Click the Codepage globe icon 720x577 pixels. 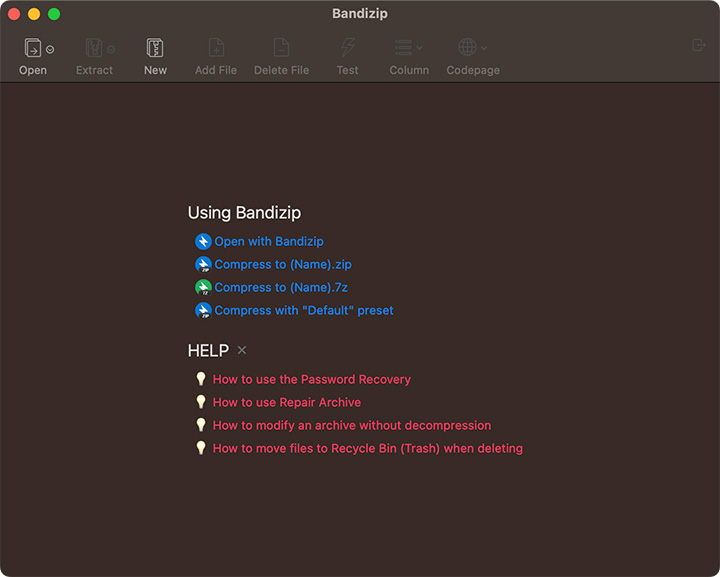(467, 48)
